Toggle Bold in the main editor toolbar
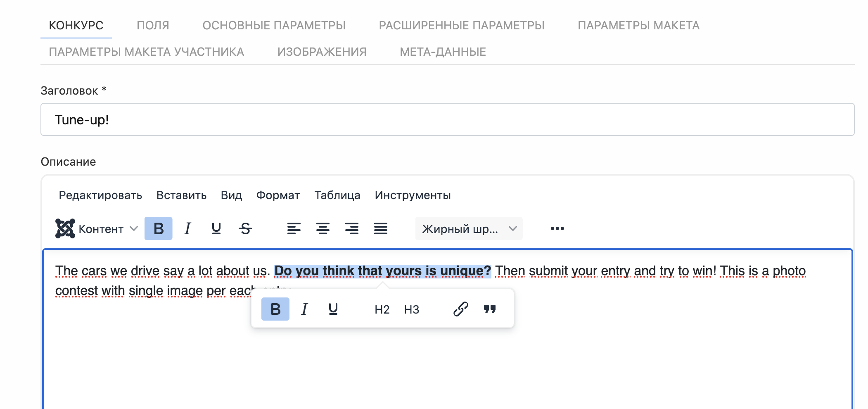868x409 pixels. coord(159,228)
